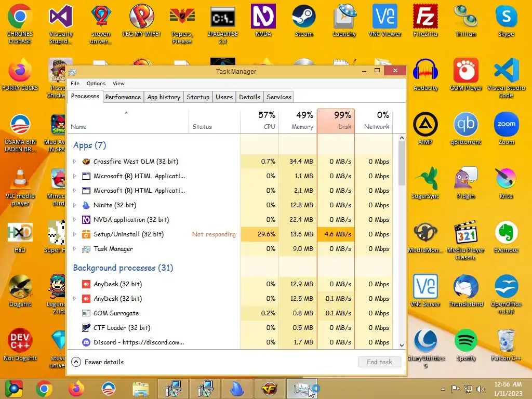Open Trillian desktop icon
532x399 pixels.
pos(465,20)
